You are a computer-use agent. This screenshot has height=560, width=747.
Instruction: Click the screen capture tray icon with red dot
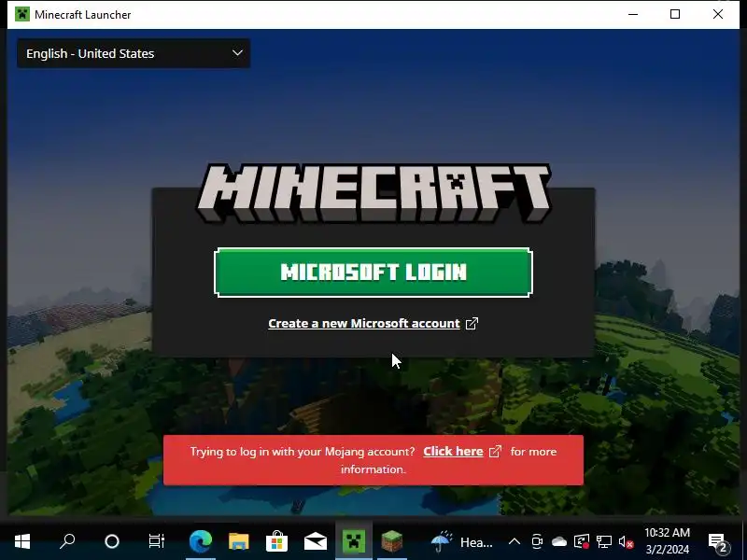pos(582,541)
